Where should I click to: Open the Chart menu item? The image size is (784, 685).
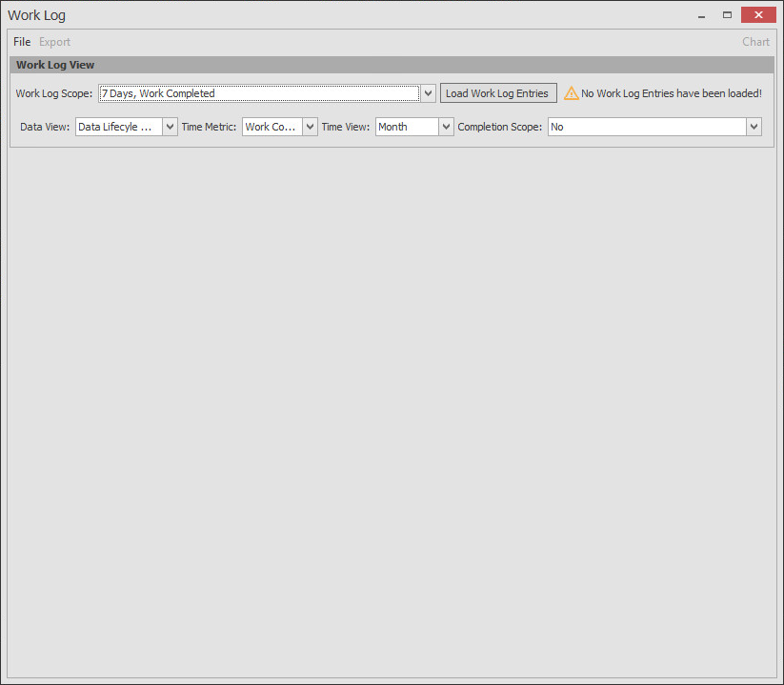tap(755, 42)
